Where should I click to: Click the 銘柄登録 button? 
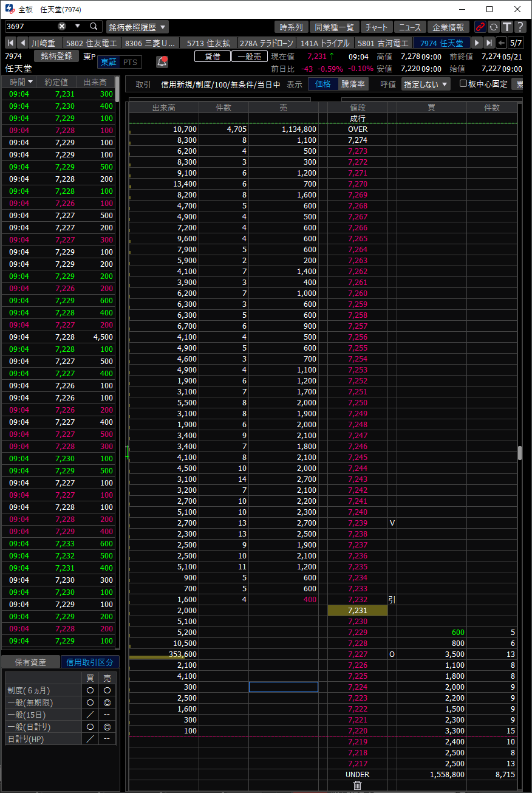(57, 56)
